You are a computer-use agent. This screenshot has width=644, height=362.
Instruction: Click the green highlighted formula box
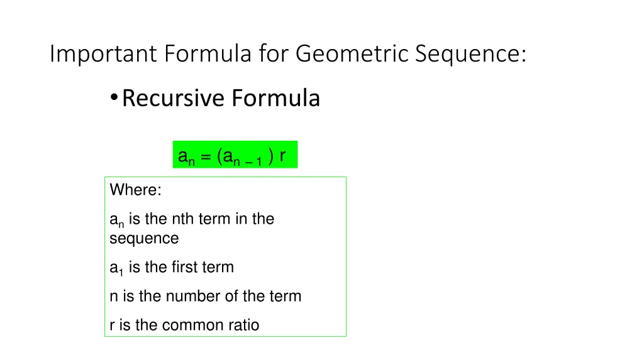point(235,155)
